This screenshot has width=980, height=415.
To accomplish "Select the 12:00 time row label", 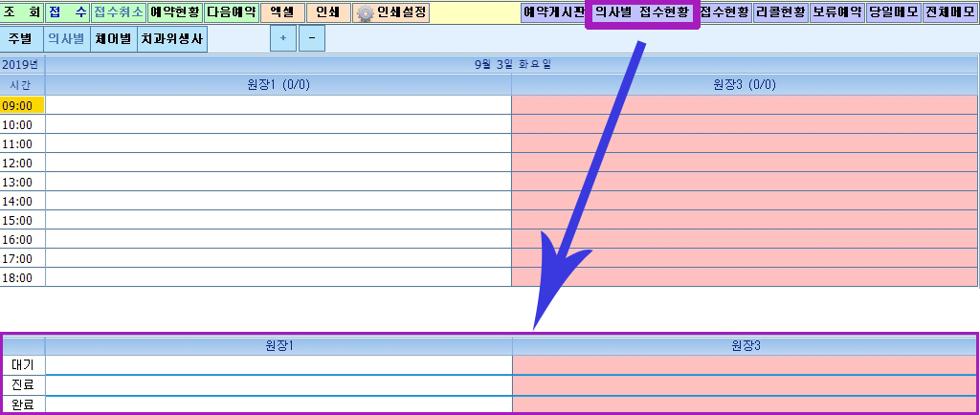I will tap(22, 163).
